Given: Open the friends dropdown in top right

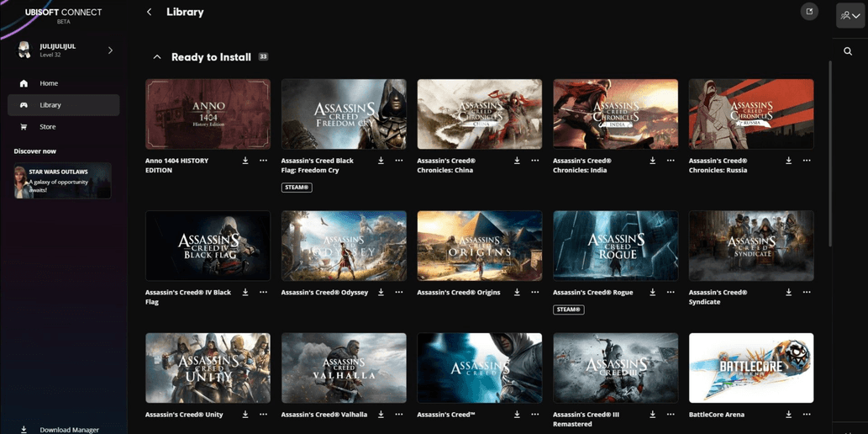Looking at the screenshot, I should (x=850, y=15).
